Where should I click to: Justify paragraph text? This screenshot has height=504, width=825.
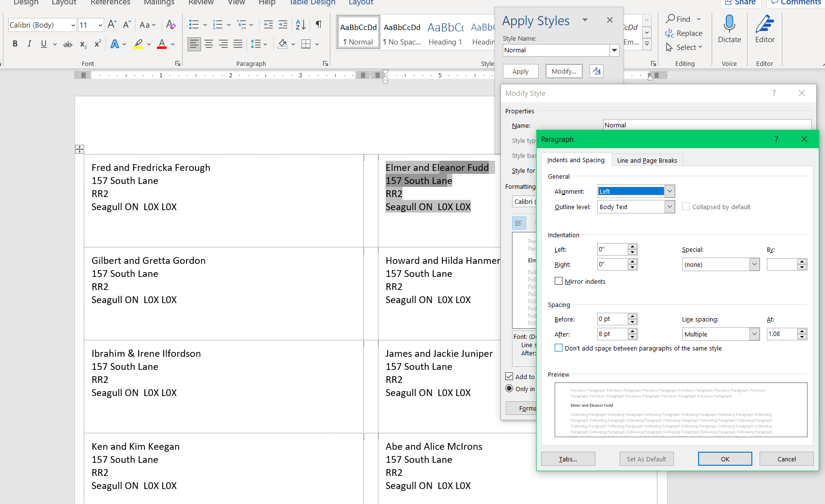(x=238, y=44)
